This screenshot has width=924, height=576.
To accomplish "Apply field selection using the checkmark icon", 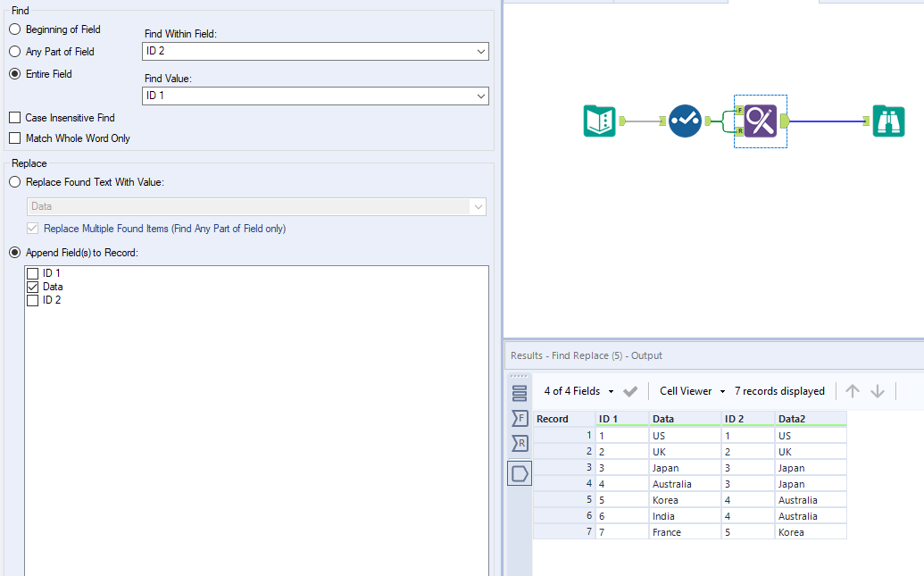I will tap(630, 390).
